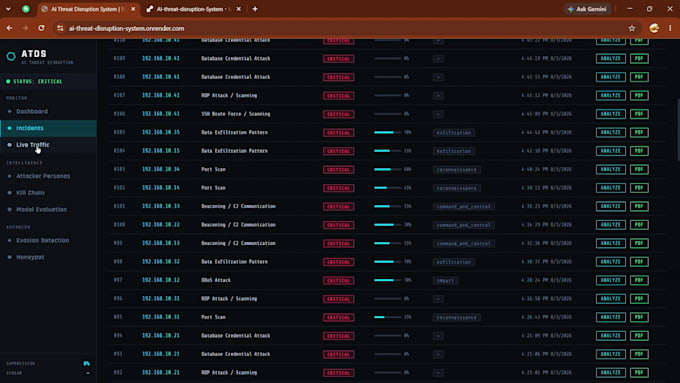Bookmark this page with the star icon
This screenshot has height=383, width=680.
click(631, 28)
